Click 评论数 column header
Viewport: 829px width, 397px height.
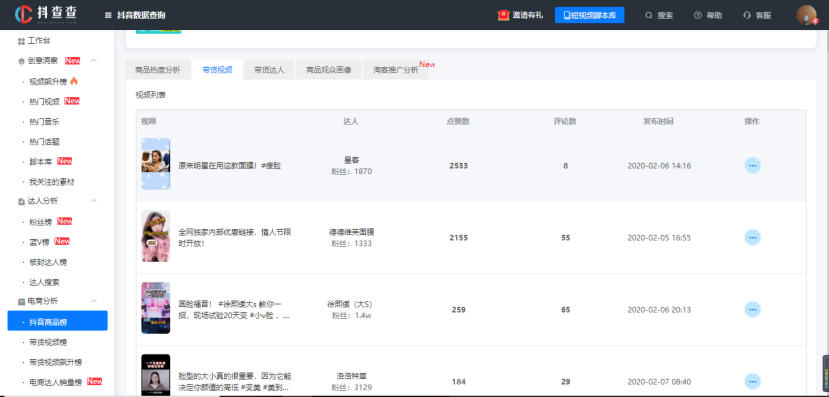click(565, 121)
